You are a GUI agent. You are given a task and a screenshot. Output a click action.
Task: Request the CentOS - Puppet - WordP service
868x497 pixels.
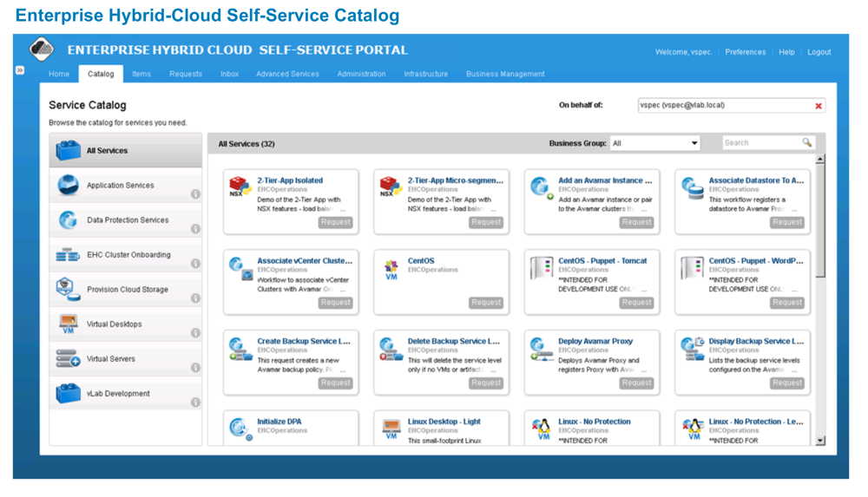[x=787, y=302]
